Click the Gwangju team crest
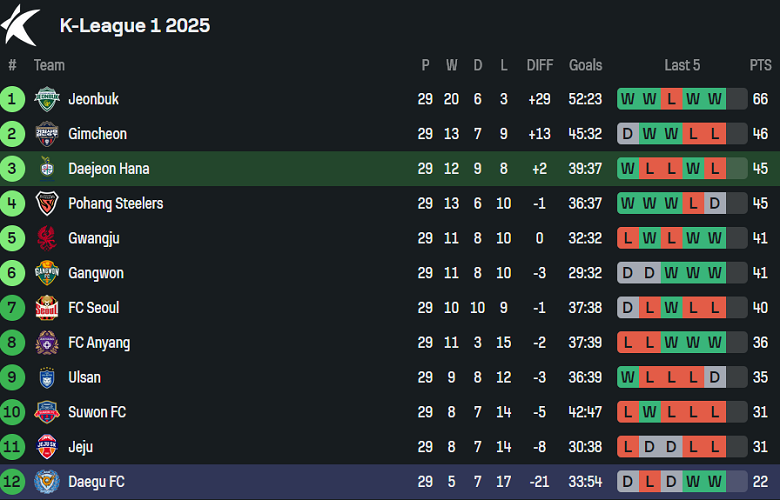The height and width of the screenshot is (500, 780). 46,238
